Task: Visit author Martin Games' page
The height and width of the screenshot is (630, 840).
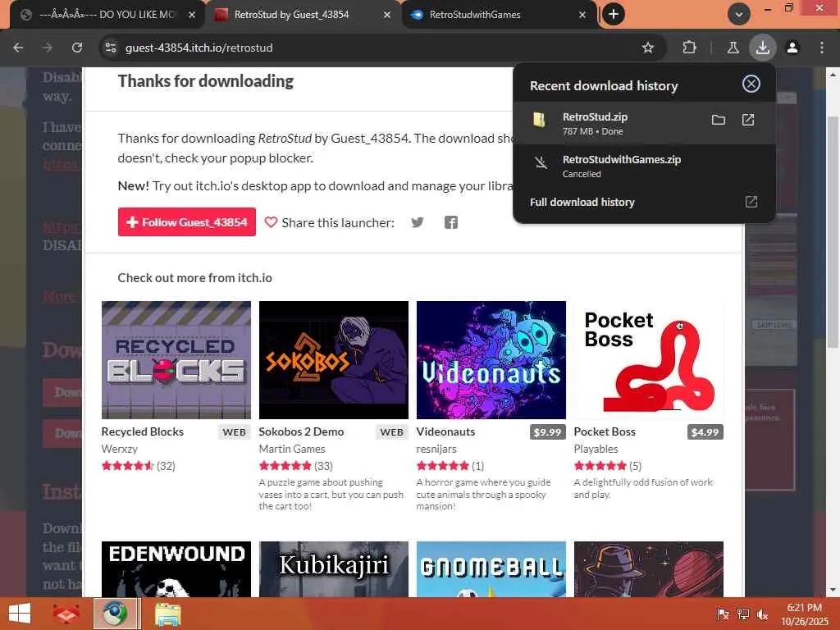Action: (x=292, y=449)
